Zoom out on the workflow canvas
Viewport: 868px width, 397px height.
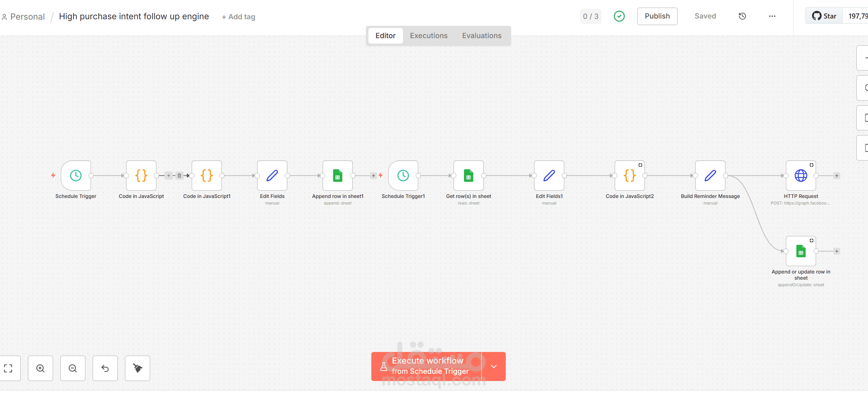pos(73,368)
